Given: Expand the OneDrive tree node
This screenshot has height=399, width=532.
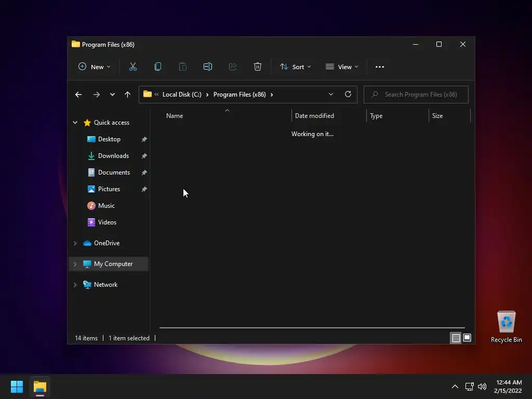Looking at the screenshot, I should pos(75,243).
